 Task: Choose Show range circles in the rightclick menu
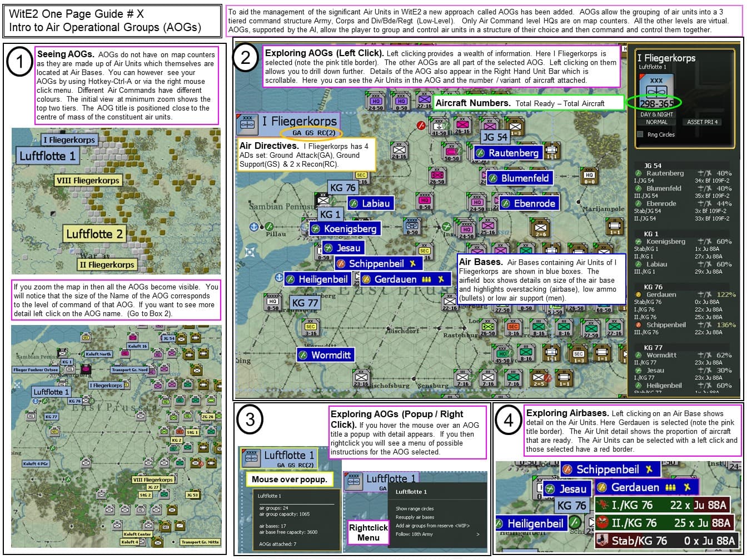414,509
